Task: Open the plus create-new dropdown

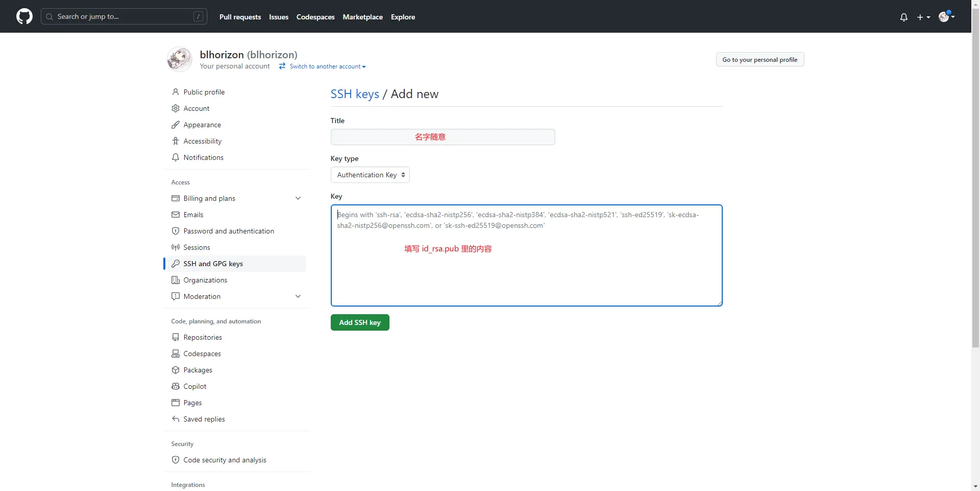Action: [x=923, y=17]
